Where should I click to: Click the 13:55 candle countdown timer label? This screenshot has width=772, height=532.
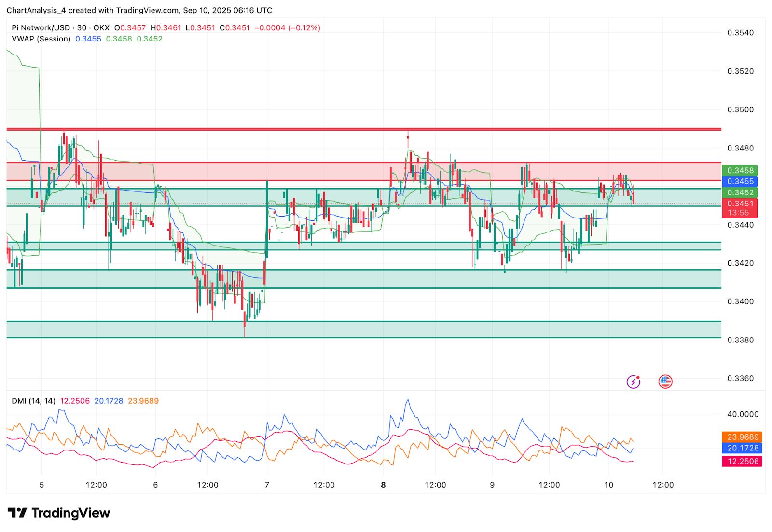739,213
